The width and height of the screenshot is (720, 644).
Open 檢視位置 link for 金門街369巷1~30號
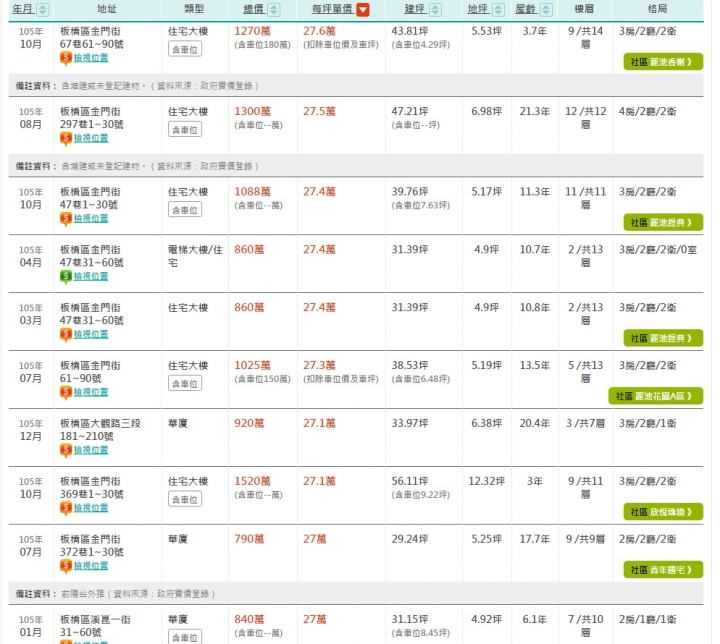tap(91, 508)
